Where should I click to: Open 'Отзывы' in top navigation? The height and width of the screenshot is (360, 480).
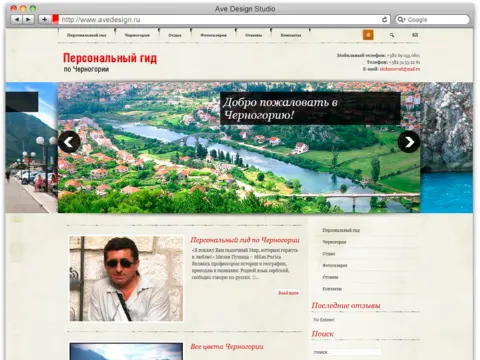253,35
